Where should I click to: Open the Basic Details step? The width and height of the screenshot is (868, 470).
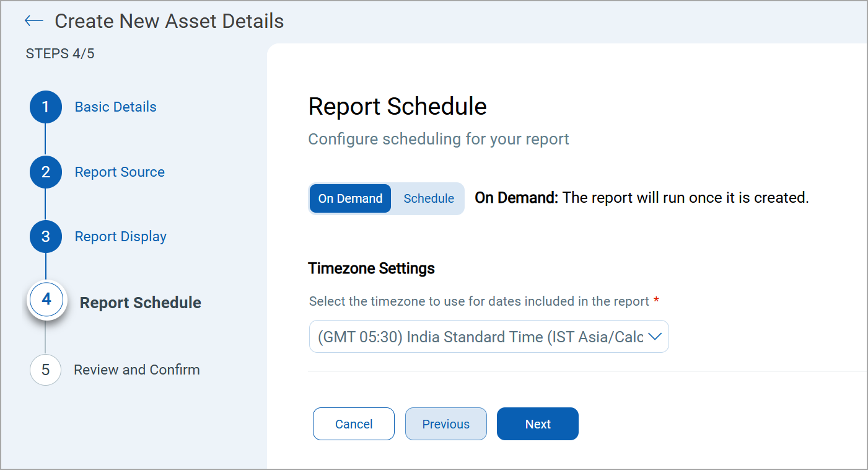(x=116, y=107)
